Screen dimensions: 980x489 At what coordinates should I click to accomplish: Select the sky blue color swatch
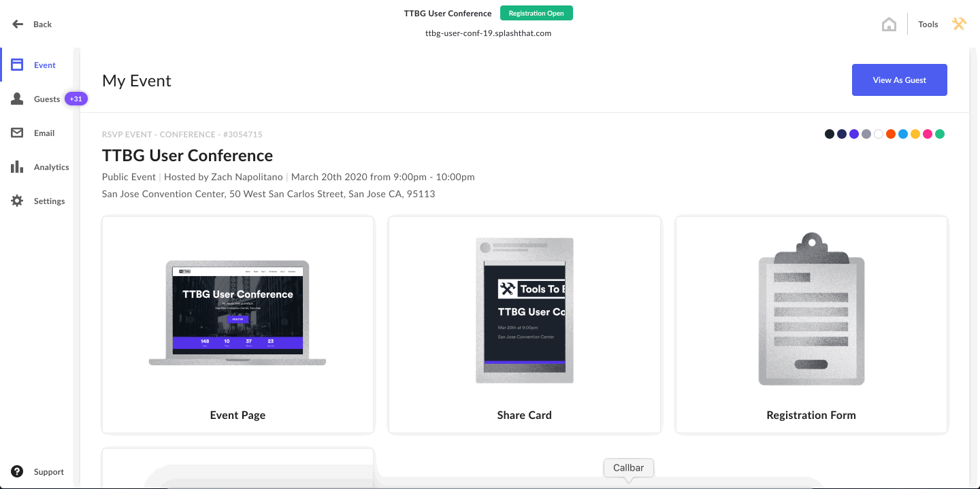(903, 134)
